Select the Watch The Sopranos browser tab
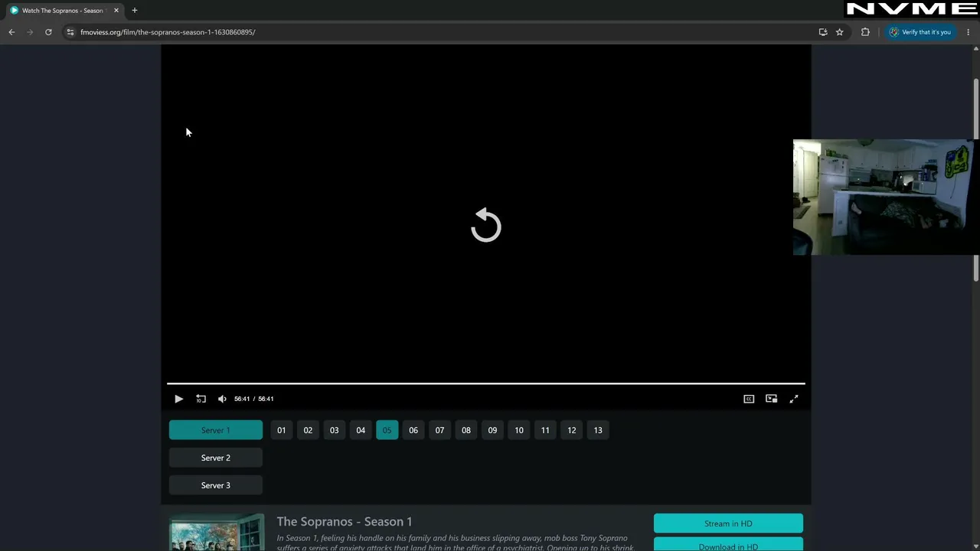The height and width of the screenshot is (551, 980). click(x=63, y=11)
